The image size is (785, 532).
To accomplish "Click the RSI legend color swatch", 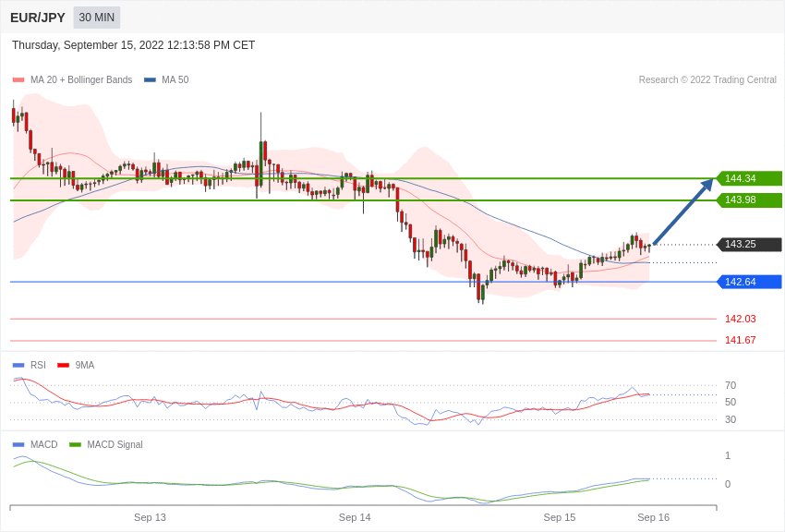I will pyautogui.click(x=18, y=366).
